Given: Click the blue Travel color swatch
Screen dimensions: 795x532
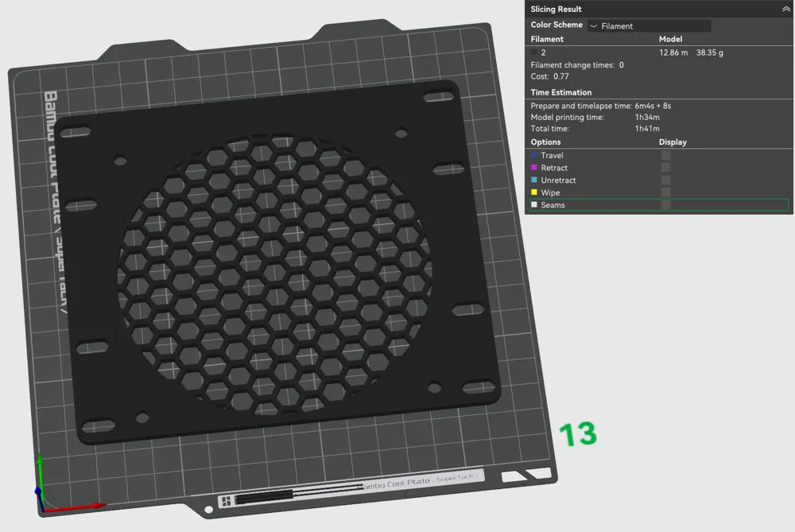Looking at the screenshot, I should (534, 155).
